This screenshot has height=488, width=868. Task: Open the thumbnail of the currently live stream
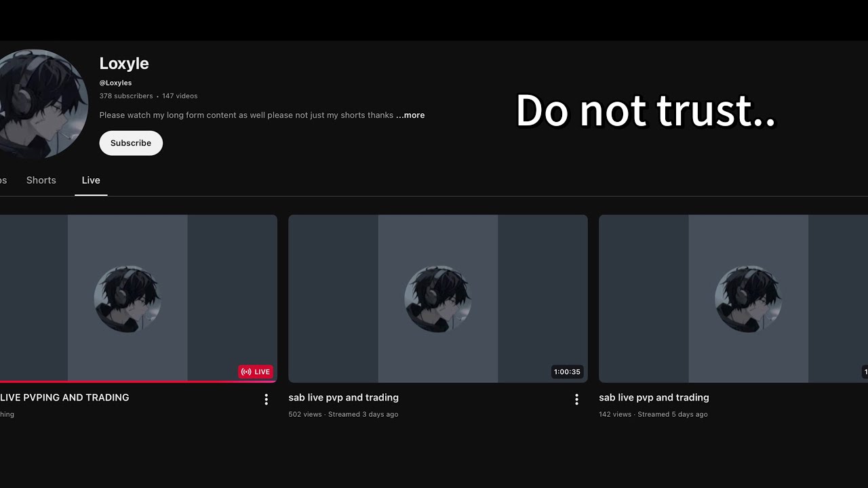pyautogui.click(x=138, y=299)
